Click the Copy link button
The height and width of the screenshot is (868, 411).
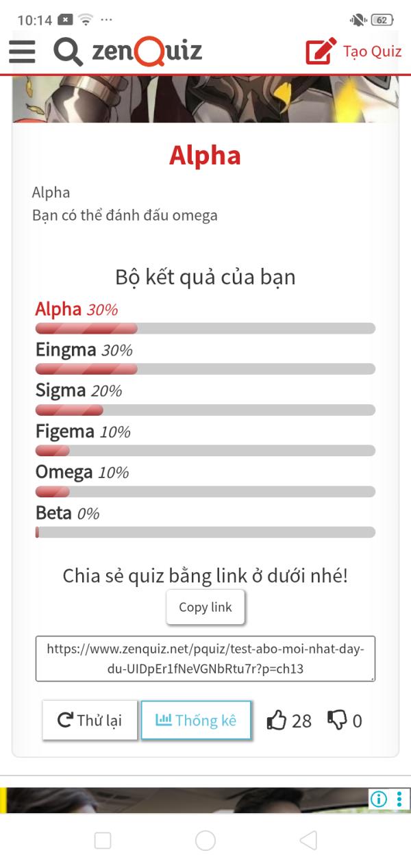tap(206, 607)
